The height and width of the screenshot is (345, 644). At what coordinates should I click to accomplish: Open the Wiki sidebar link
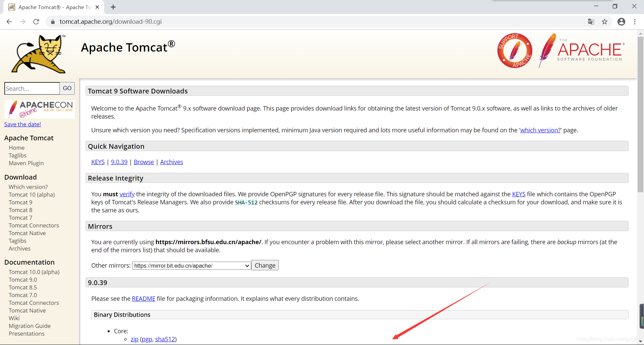pos(14,318)
